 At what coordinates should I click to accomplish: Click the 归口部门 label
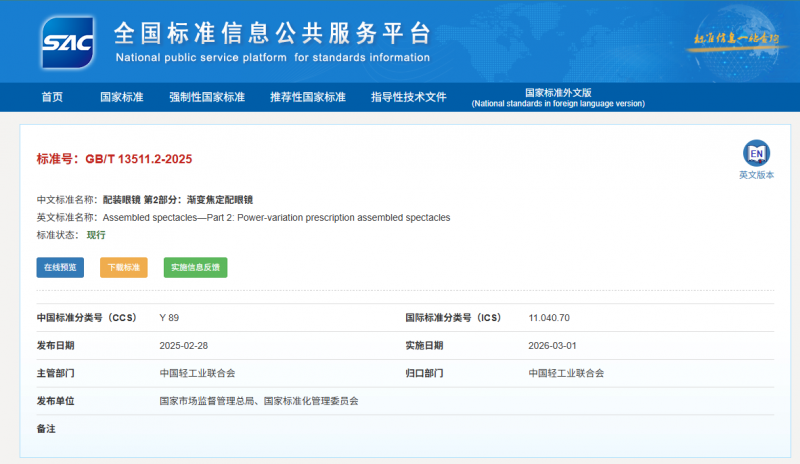(x=424, y=373)
